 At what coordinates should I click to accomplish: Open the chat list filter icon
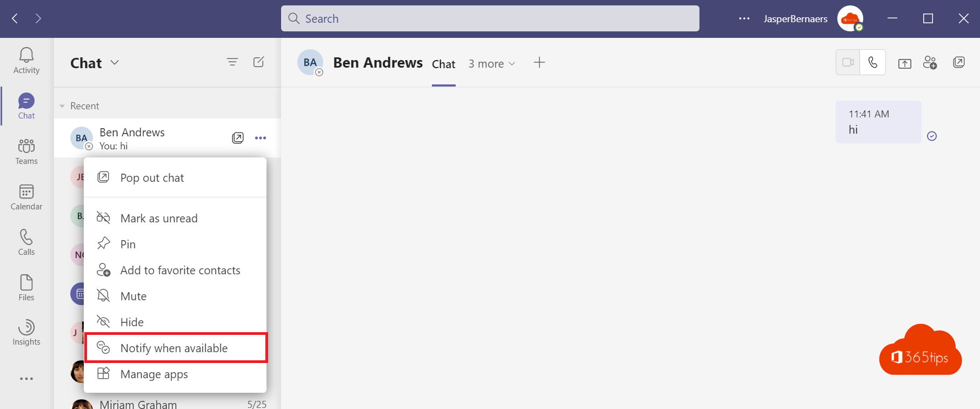pyautogui.click(x=232, y=62)
